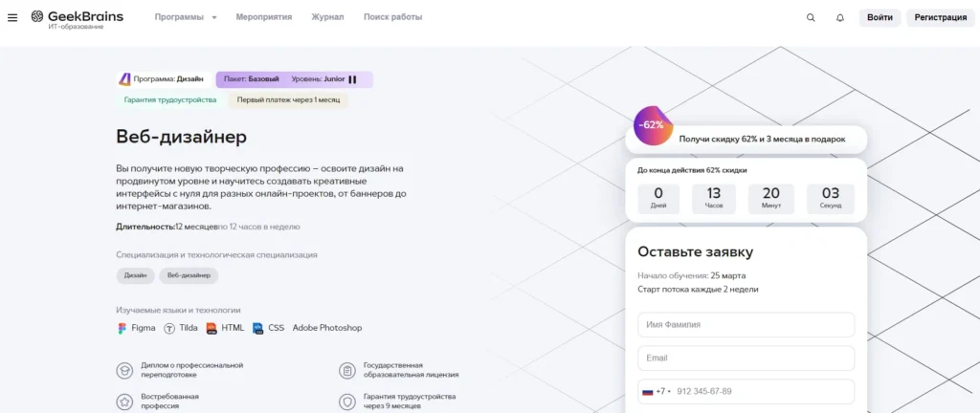
Task: Focus the Имя Фамилия input field
Action: click(x=746, y=325)
